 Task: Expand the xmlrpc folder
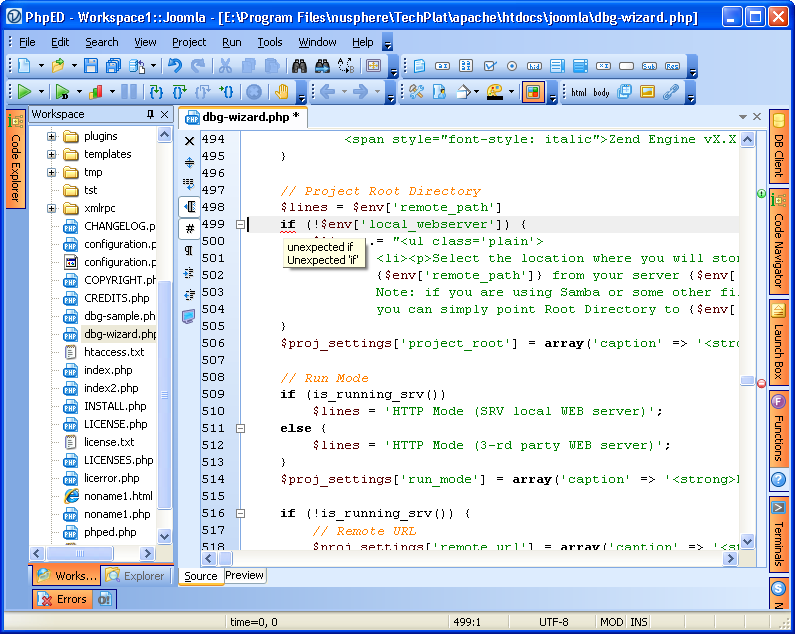point(51,208)
